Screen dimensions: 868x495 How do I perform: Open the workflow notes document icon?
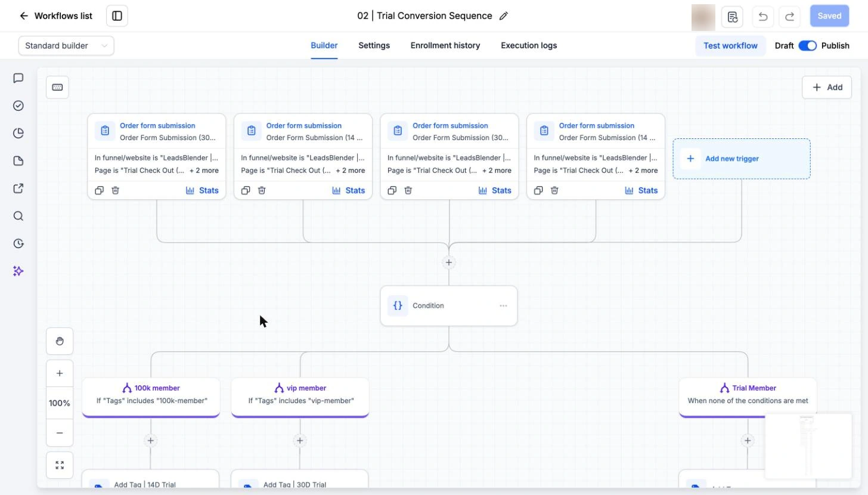732,16
